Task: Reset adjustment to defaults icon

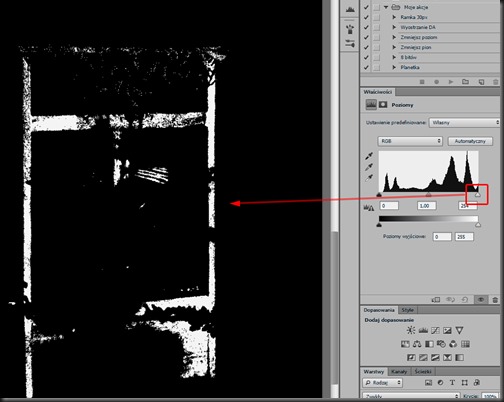Action: [465, 300]
